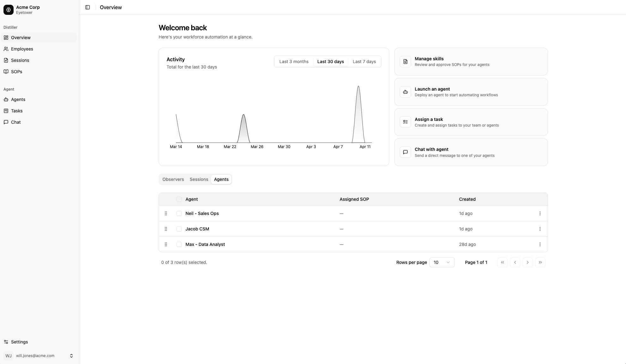The height and width of the screenshot is (364, 626).
Task: Select Last 7 days range
Action: (364, 62)
